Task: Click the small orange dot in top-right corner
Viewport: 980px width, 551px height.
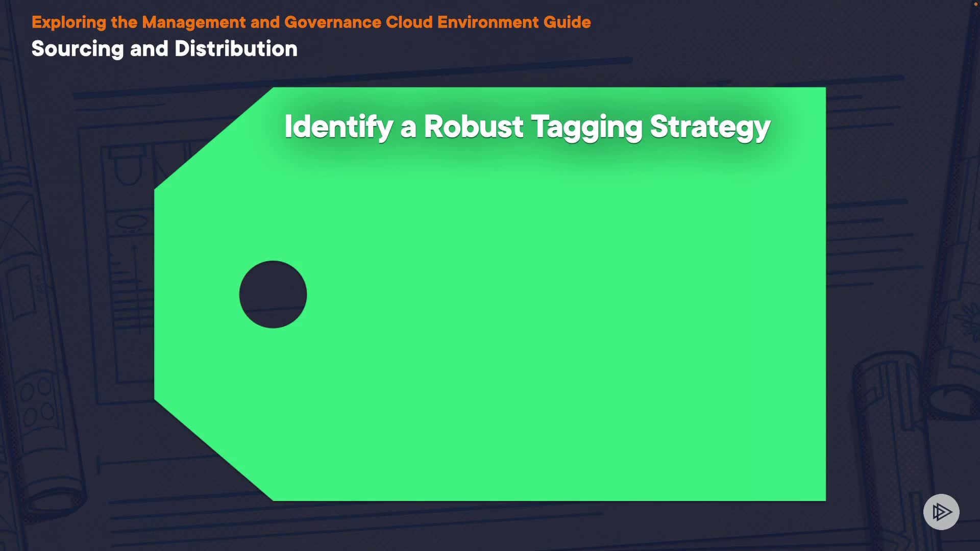Action: 975,4
